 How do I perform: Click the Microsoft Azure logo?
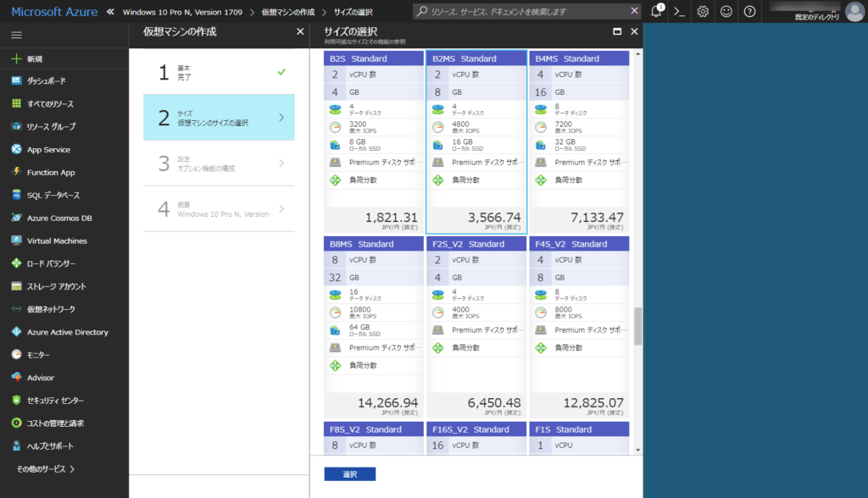point(54,12)
